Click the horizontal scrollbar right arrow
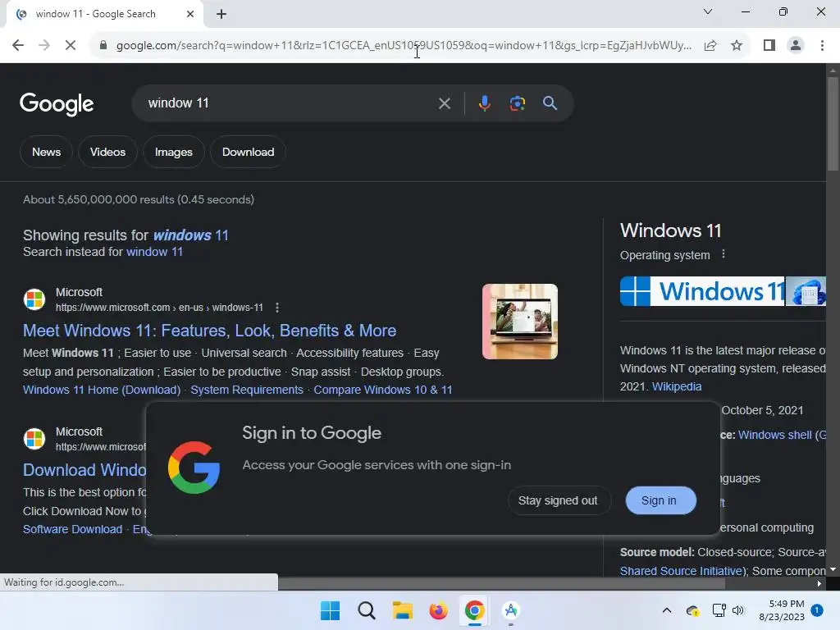The height and width of the screenshot is (630, 840). (819, 584)
